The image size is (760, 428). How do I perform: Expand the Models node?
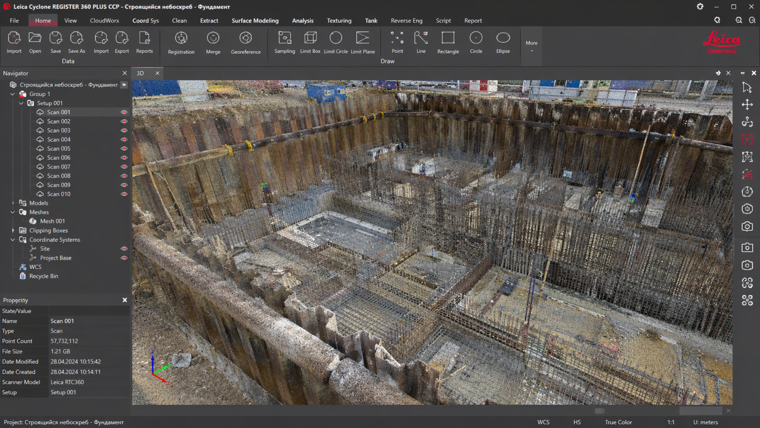13,203
